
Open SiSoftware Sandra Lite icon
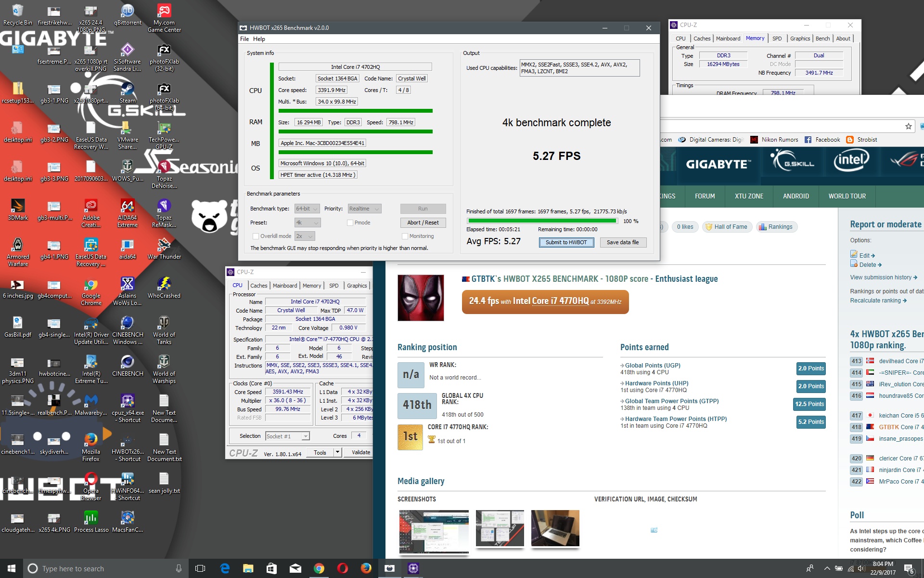pos(128,58)
